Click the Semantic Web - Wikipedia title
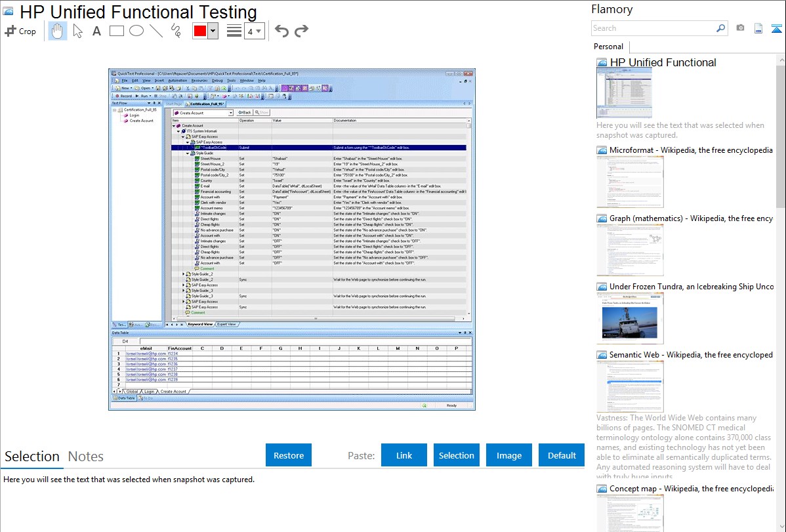Screen dimensions: 786x532 click(691, 354)
